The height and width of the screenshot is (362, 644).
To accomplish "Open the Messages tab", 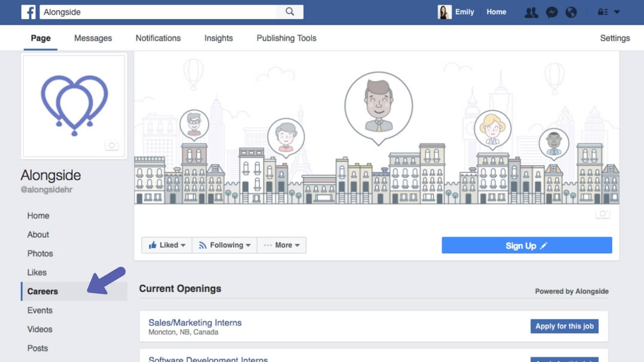I will (x=93, y=38).
